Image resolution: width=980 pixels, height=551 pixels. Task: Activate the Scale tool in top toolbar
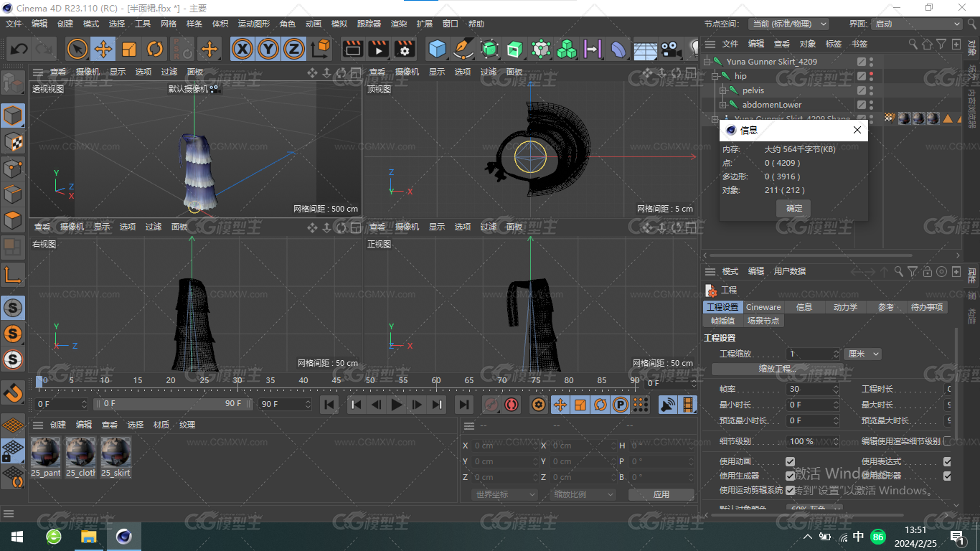coord(129,49)
